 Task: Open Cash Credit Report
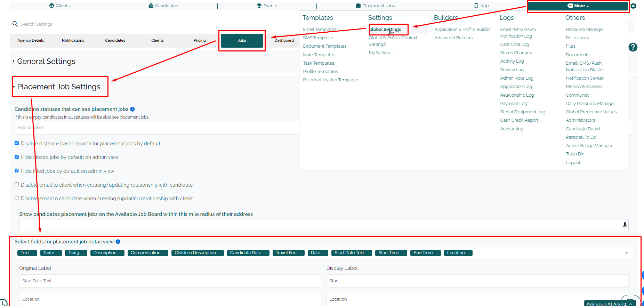519,120
